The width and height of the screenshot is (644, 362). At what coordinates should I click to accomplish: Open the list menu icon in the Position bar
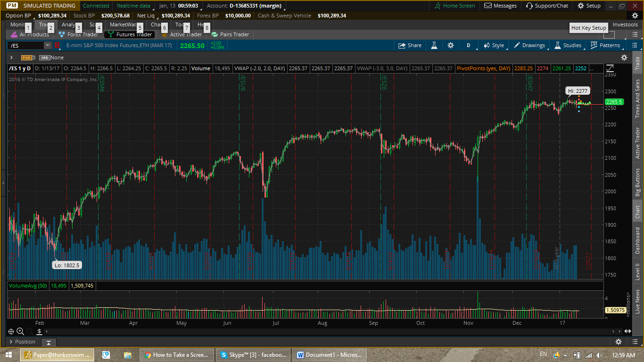pyautogui.click(x=635, y=342)
